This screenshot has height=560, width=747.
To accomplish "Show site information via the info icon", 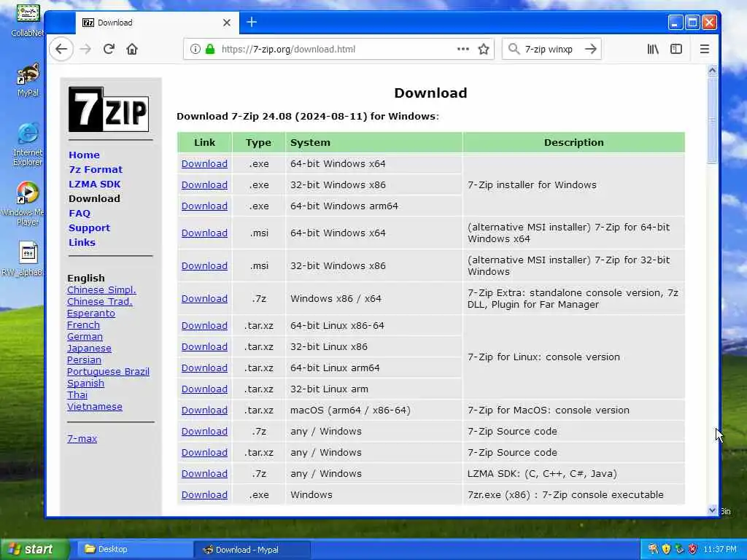I will (195, 49).
